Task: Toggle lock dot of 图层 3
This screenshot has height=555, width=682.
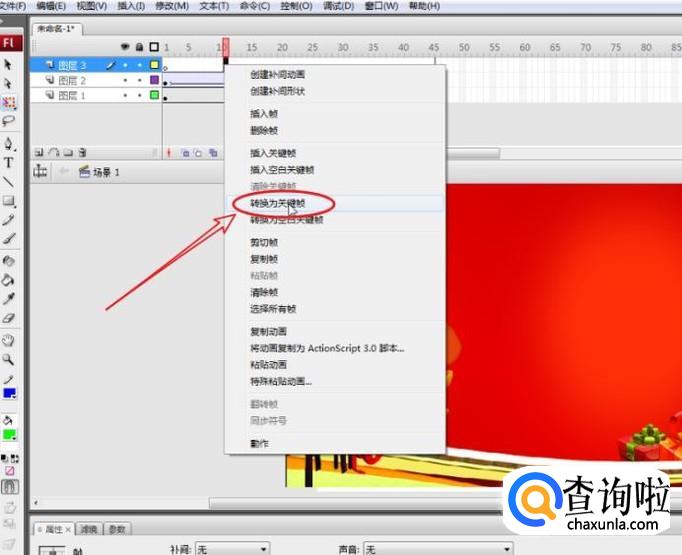Action: point(140,65)
